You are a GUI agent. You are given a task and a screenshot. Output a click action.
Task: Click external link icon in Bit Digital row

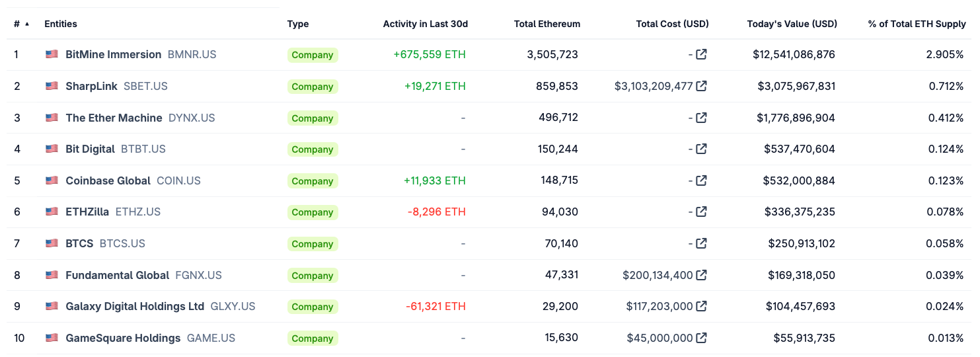pyautogui.click(x=702, y=149)
